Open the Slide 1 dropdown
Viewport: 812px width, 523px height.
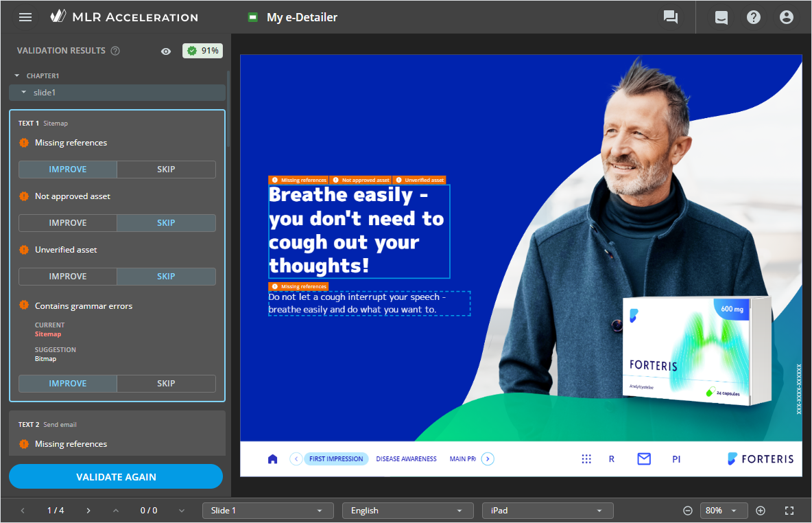click(x=267, y=511)
